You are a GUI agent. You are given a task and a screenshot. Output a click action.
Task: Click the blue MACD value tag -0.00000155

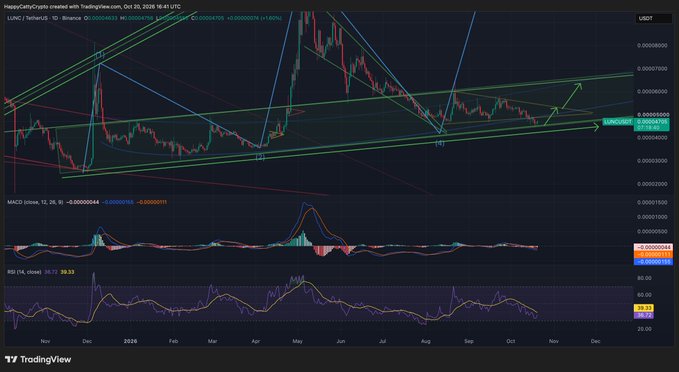click(x=653, y=262)
